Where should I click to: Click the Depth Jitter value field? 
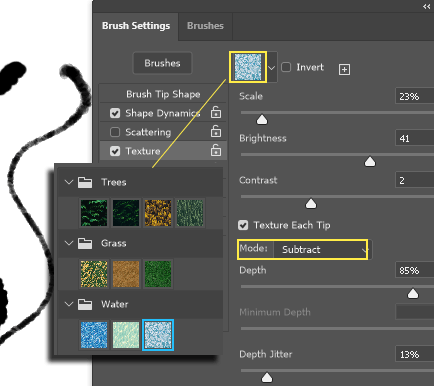pos(414,354)
